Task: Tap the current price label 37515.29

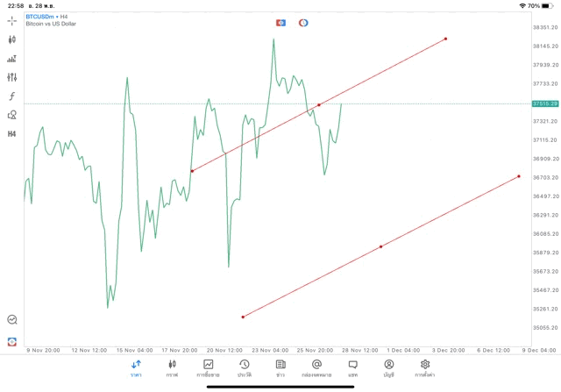Action: click(544, 103)
